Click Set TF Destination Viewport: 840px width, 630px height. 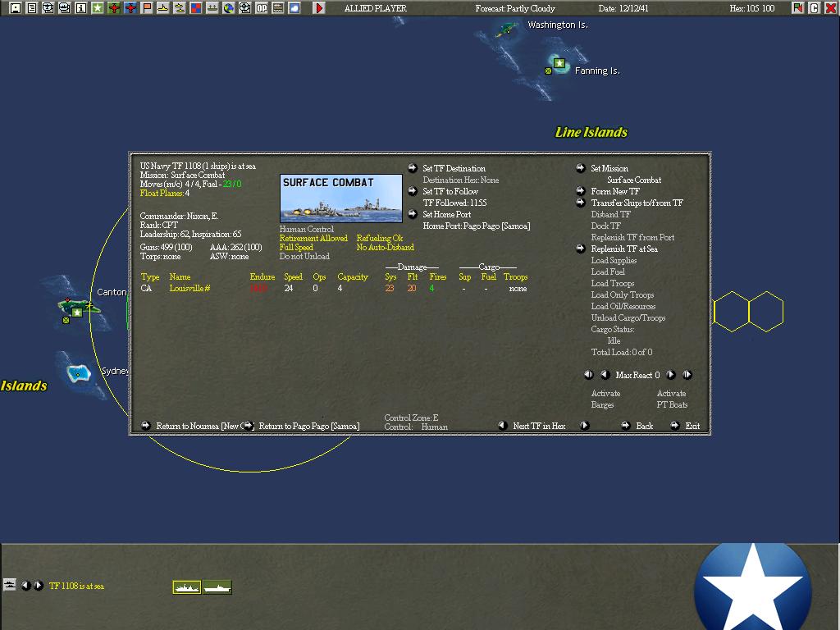[x=453, y=168]
